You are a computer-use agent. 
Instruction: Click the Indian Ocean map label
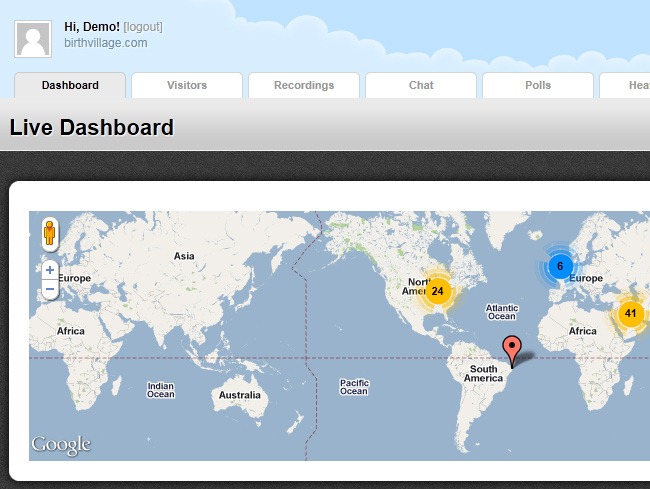(160, 390)
